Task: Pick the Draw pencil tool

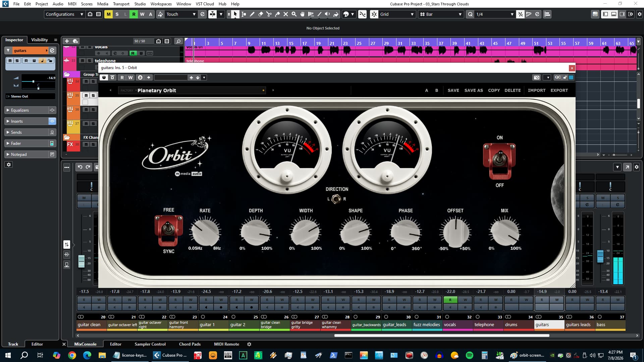Action: pyautogui.click(x=252, y=14)
